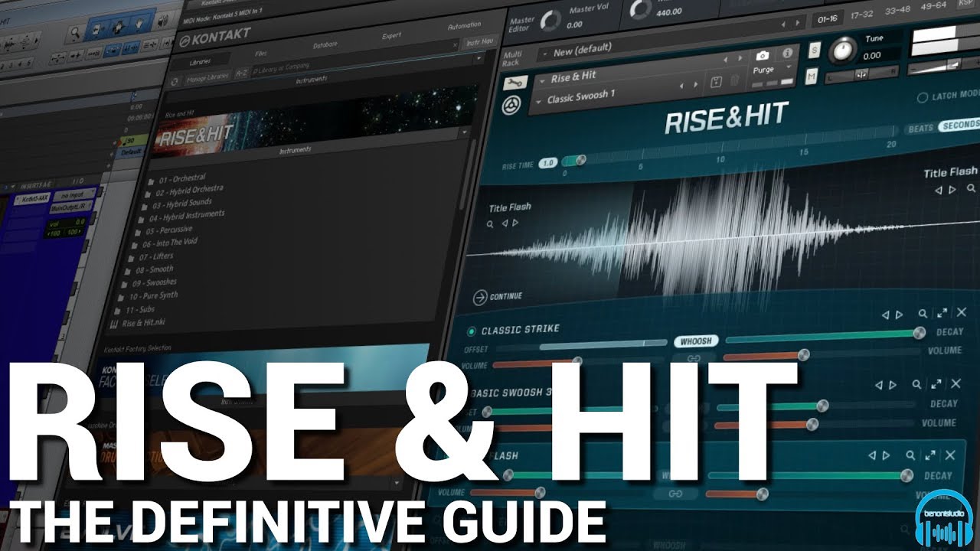Switch to the Automation tab
This screenshot has width=980, height=551.
coord(464,26)
